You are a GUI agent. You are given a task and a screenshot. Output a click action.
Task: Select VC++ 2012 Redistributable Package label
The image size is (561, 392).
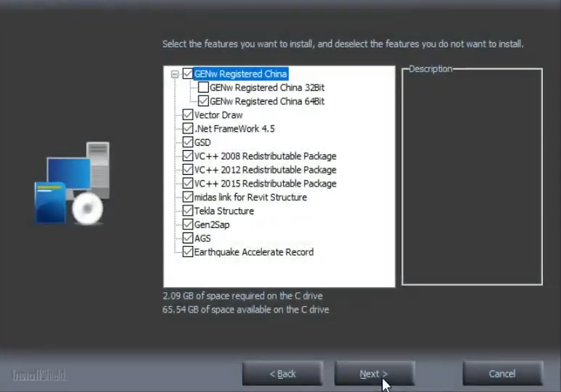click(x=265, y=170)
